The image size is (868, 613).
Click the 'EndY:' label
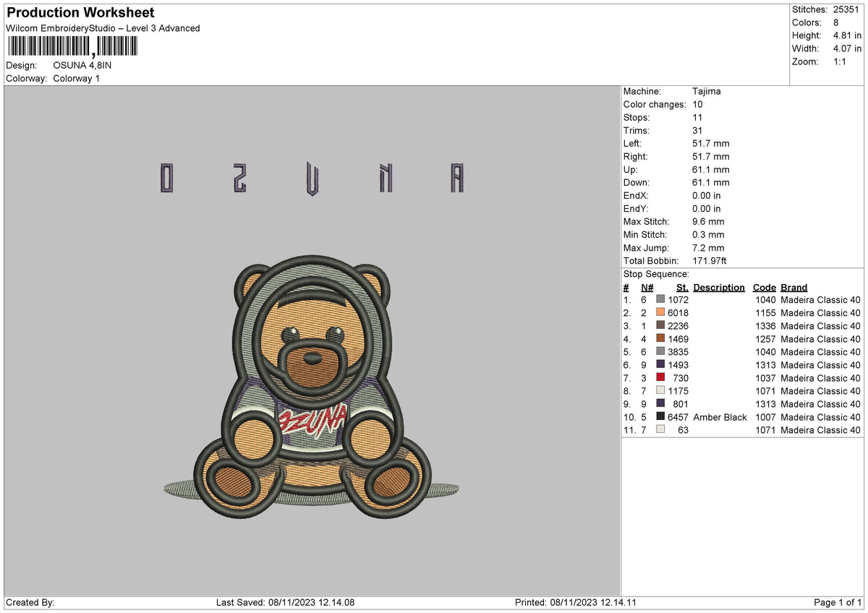(637, 209)
